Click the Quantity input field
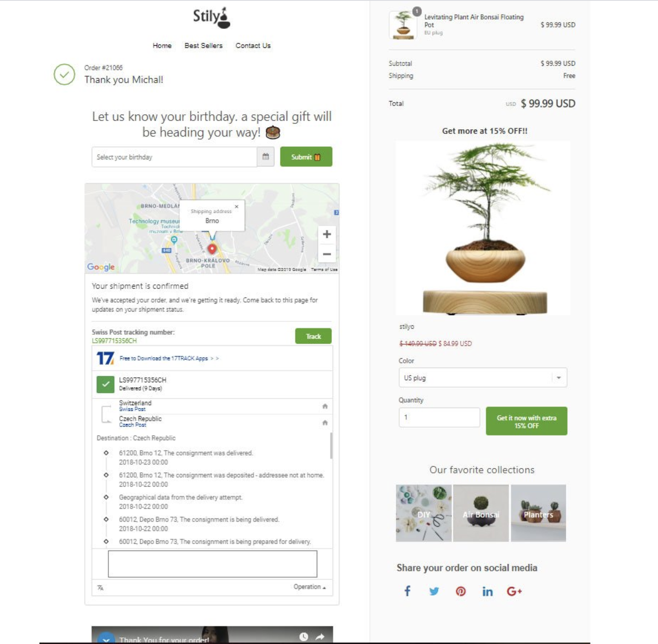 [x=439, y=417]
